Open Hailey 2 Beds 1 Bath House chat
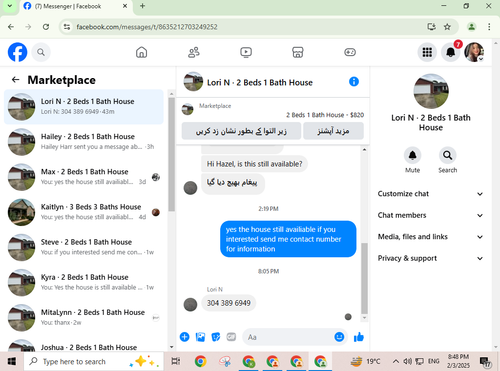 coord(84,142)
